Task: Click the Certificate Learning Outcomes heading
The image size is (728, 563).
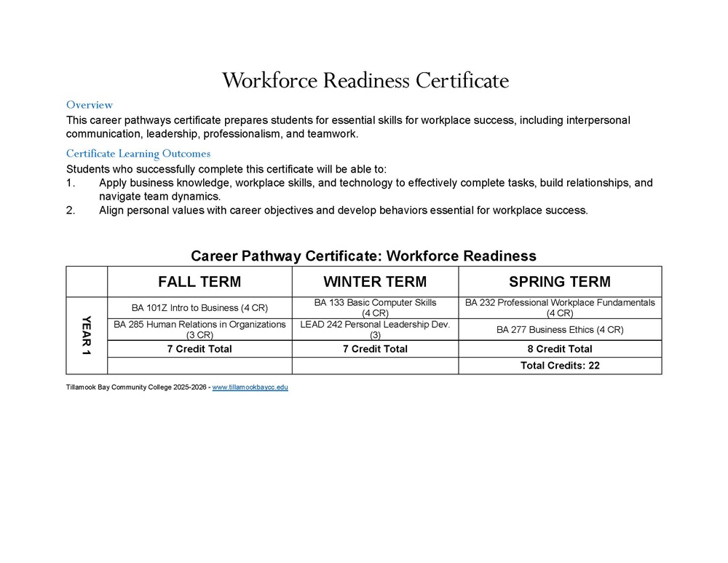Action: pos(138,154)
